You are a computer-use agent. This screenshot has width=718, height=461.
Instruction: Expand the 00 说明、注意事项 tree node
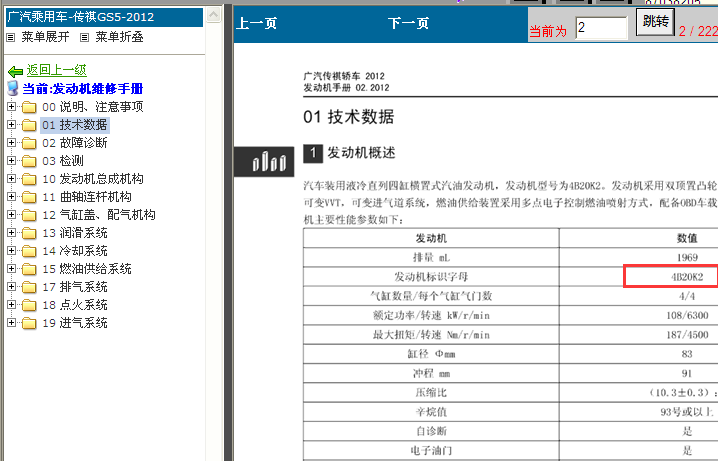[x=11, y=107]
